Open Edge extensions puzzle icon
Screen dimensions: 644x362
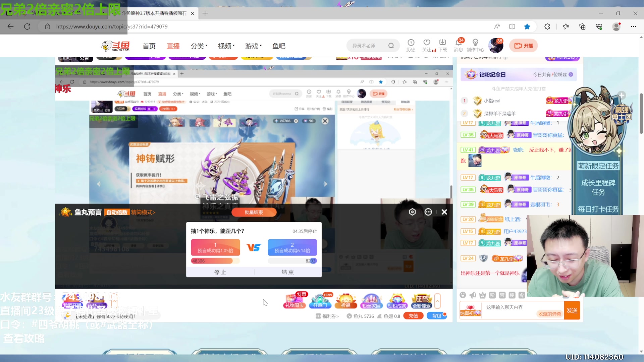[547, 26]
